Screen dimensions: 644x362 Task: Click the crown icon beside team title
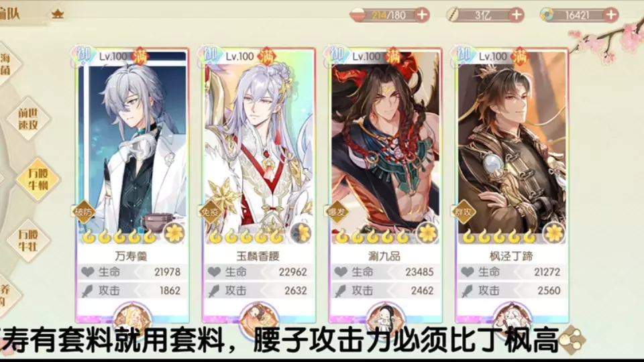pos(58,14)
